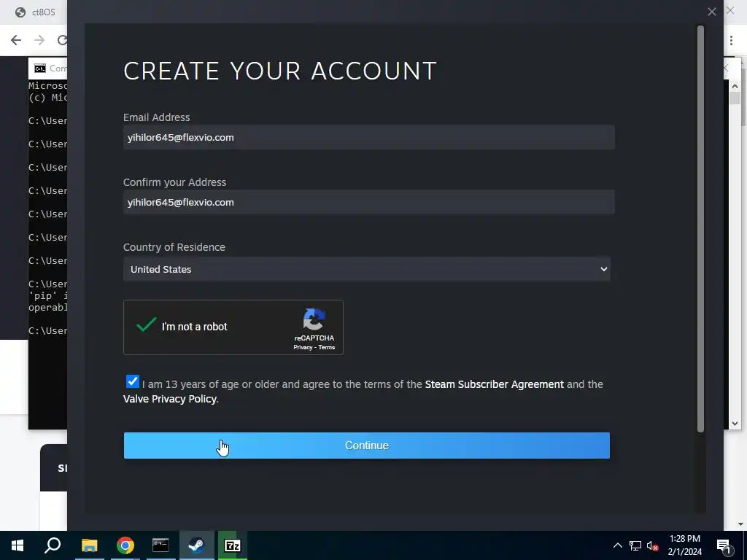Open the taskbar clock and date
The image size is (747, 560).
pos(684,545)
